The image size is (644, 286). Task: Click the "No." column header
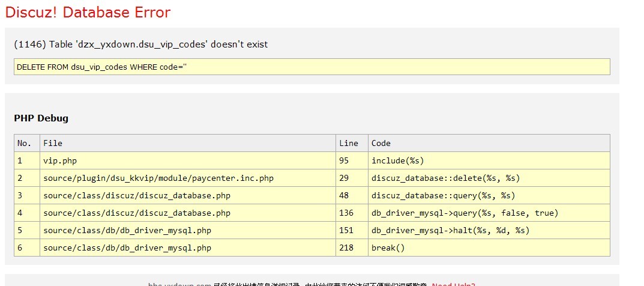[x=24, y=143]
